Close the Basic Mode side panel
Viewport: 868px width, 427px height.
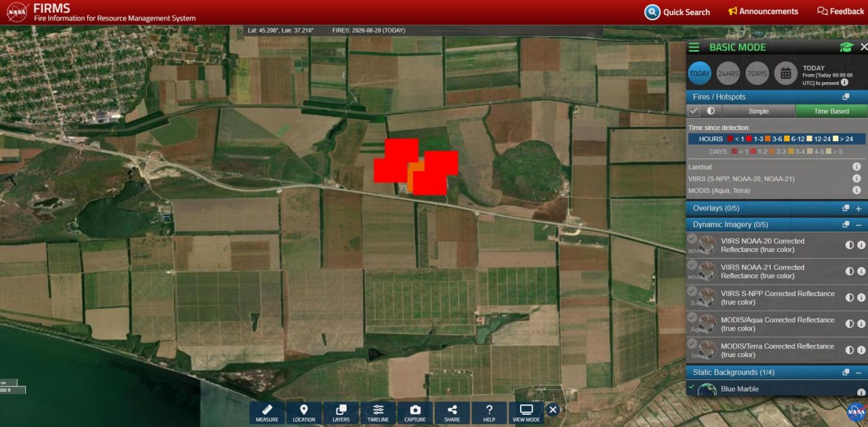(863, 47)
